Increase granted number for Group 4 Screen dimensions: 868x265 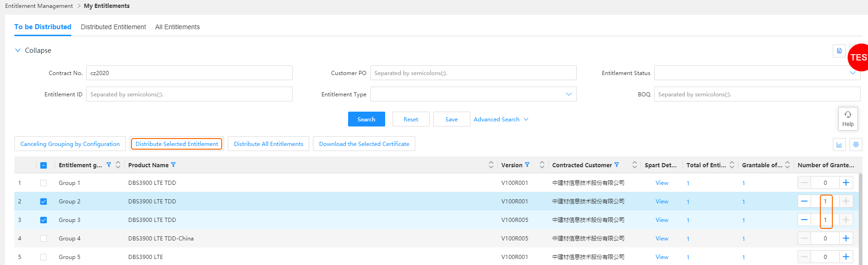pyautogui.click(x=846, y=238)
